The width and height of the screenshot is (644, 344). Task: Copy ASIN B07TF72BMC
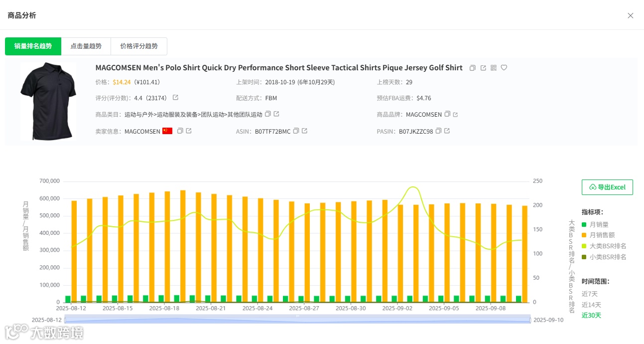pyautogui.click(x=296, y=131)
